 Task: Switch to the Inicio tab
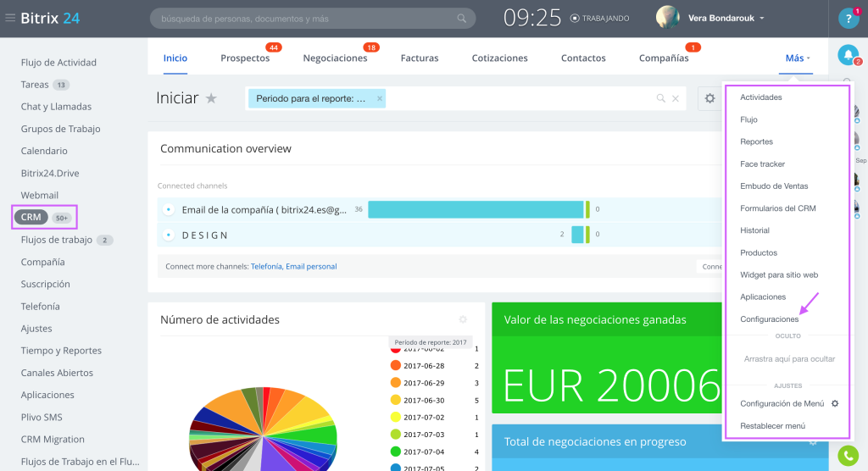(175, 58)
